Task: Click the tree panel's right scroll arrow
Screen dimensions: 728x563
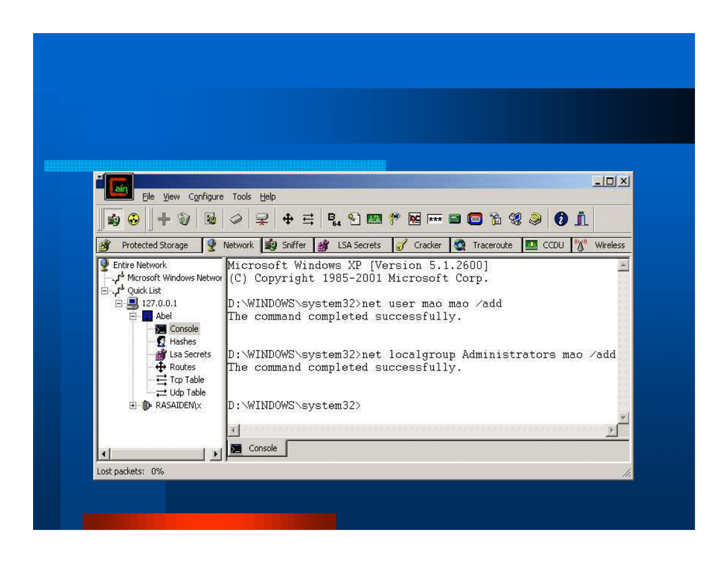Action: tap(215, 454)
